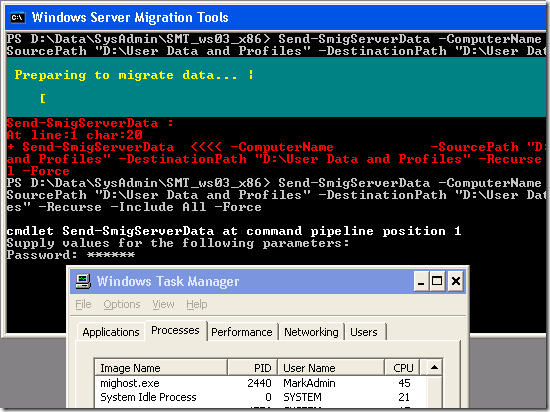Click the CPU value 21
The height and width of the screenshot is (412, 550).
(404, 397)
